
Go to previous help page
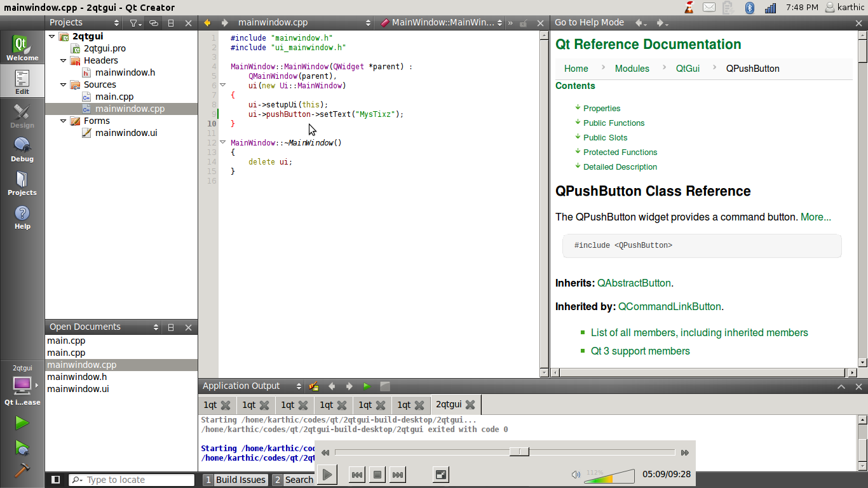pos(641,23)
